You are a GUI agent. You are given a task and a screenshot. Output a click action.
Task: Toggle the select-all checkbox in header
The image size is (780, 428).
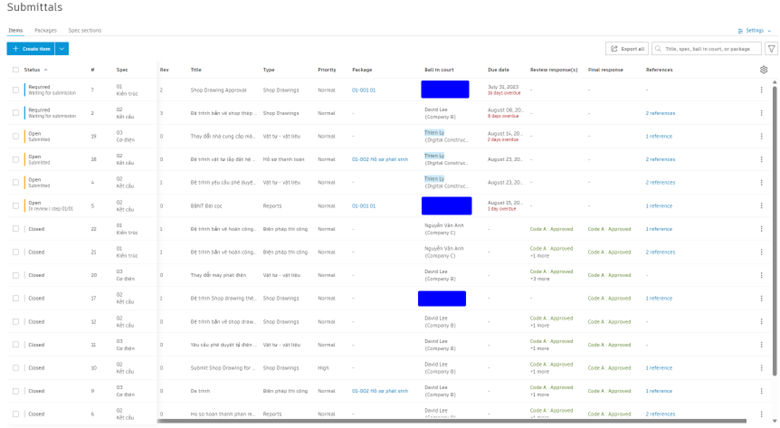(x=15, y=70)
